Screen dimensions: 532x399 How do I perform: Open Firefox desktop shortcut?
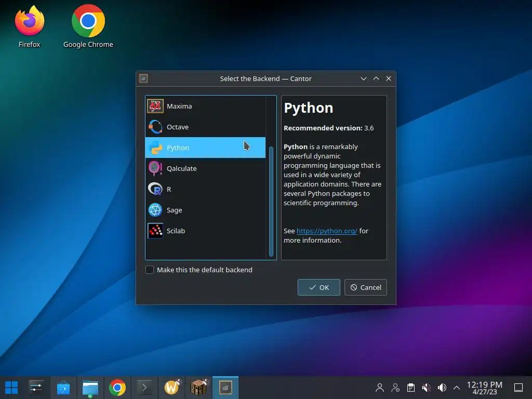coord(30,26)
